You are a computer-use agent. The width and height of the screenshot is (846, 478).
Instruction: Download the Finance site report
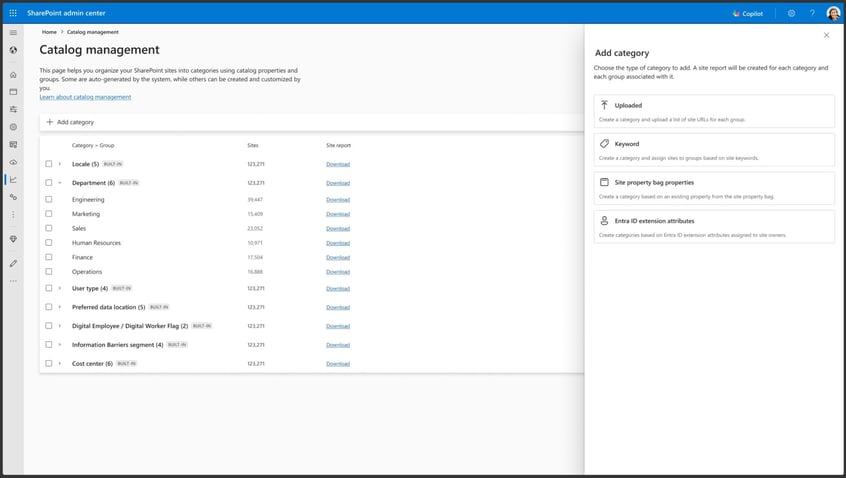[338, 257]
